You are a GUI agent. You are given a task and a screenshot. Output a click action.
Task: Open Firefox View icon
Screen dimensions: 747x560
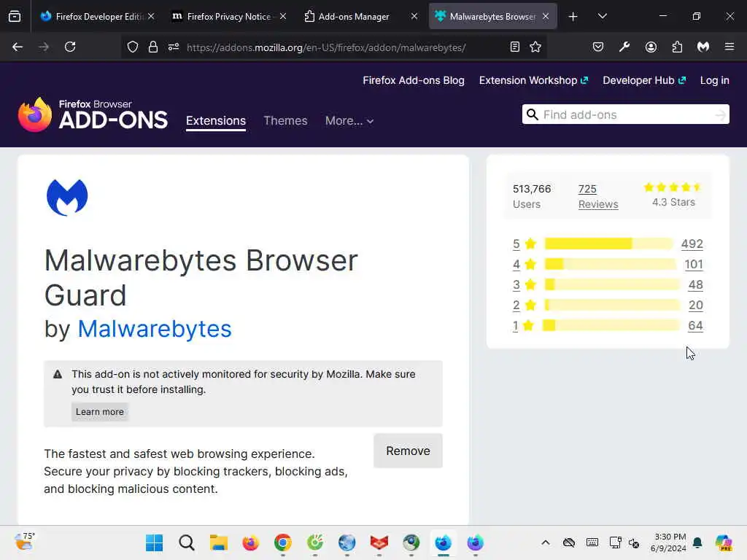click(15, 16)
